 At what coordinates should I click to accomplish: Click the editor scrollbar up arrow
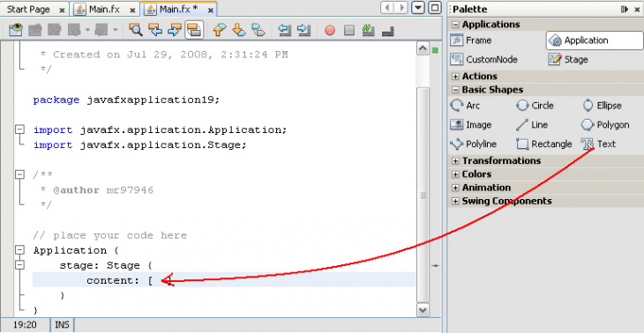coord(423,48)
